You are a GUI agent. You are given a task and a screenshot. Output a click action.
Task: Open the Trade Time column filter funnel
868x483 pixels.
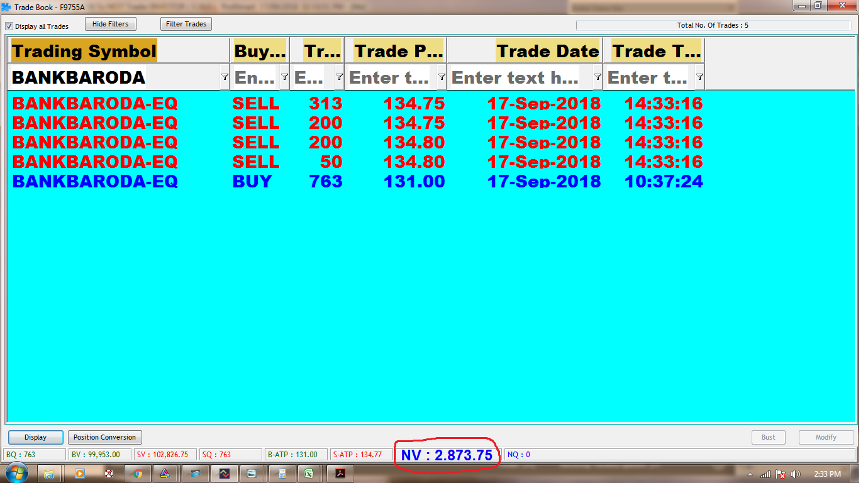click(x=699, y=77)
